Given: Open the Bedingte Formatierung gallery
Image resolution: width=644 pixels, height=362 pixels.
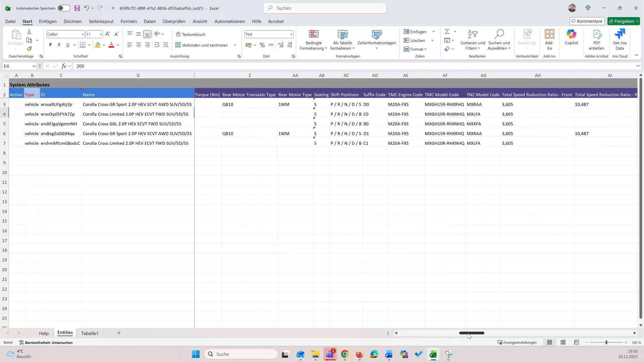Looking at the screenshot, I should (x=313, y=40).
